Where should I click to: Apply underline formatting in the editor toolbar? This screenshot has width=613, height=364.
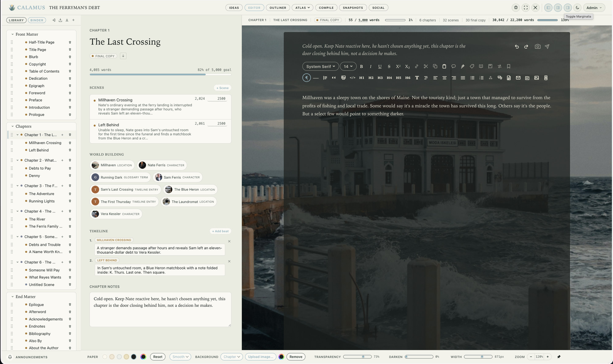click(x=380, y=66)
